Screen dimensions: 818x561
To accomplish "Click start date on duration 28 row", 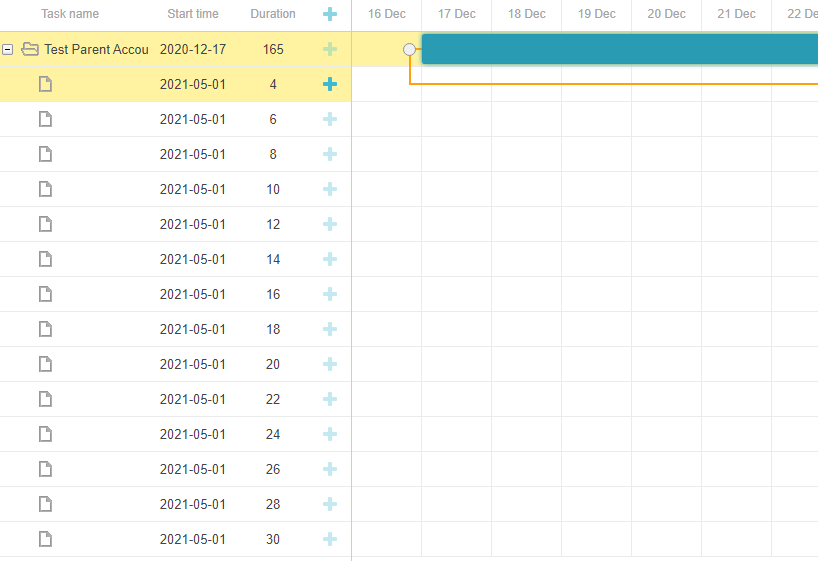I will [x=193, y=504].
